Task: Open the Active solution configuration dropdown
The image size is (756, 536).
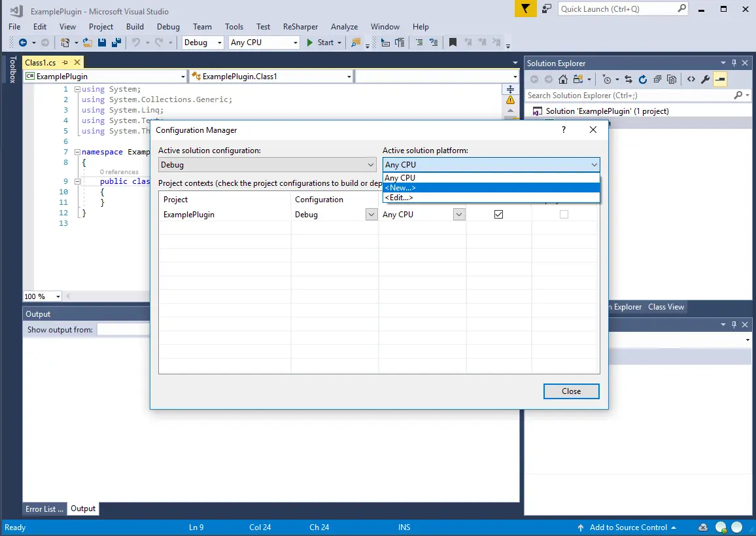Action: pos(267,164)
